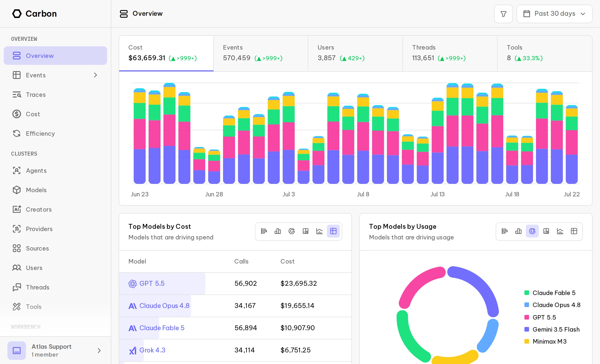Click the GPT 5.5 pink legend swatch

(527, 317)
